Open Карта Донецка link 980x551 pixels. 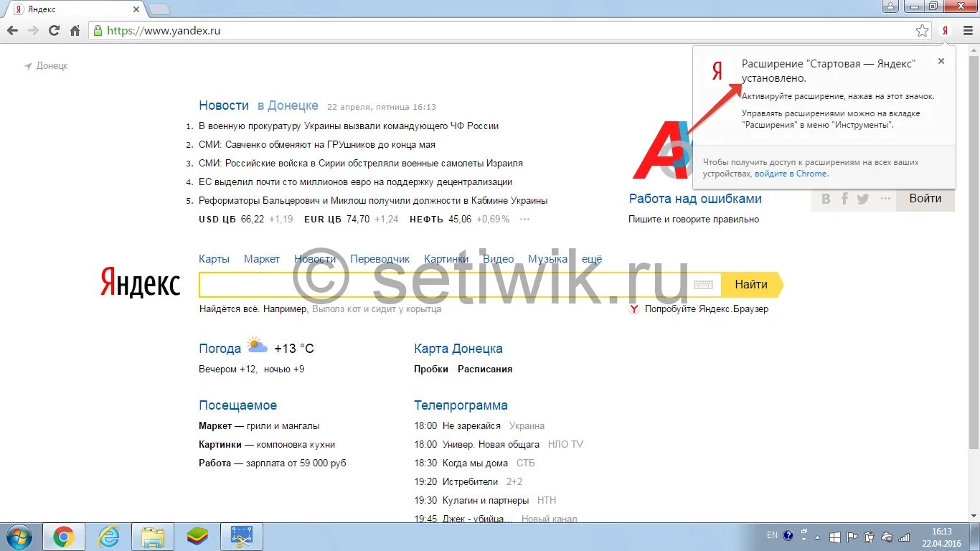click(x=458, y=349)
